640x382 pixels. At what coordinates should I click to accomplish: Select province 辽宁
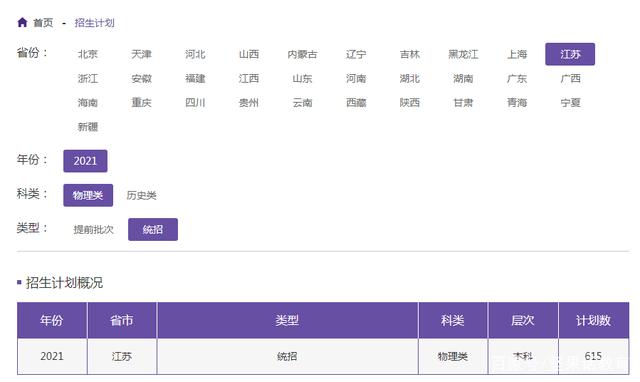(x=356, y=54)
